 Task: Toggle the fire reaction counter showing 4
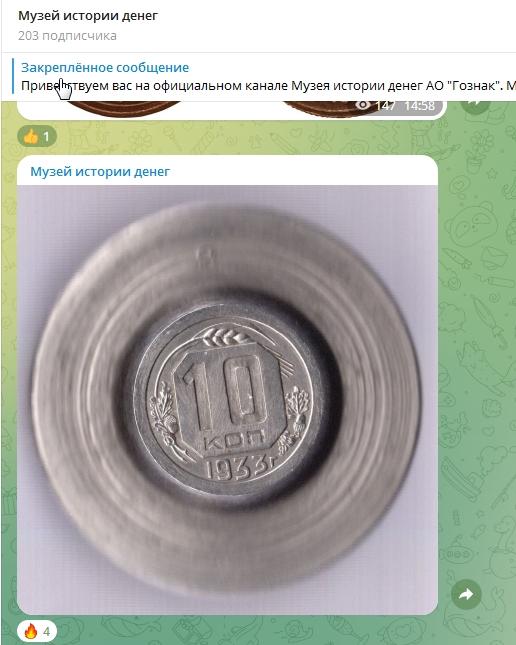pos(37,631)
